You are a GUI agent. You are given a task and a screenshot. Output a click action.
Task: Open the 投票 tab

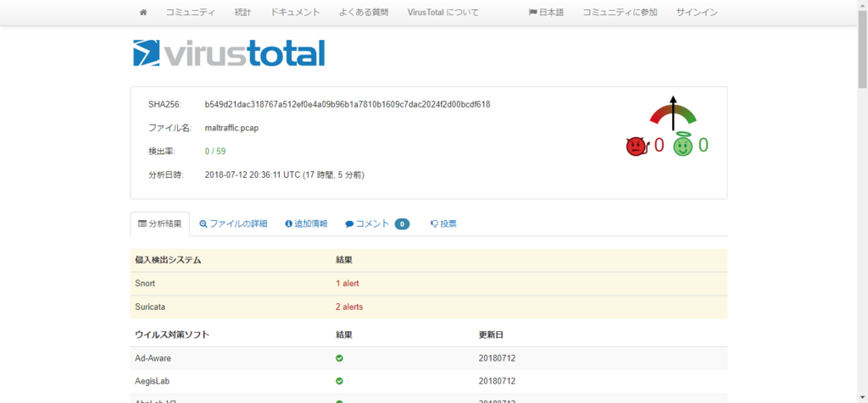443,224
